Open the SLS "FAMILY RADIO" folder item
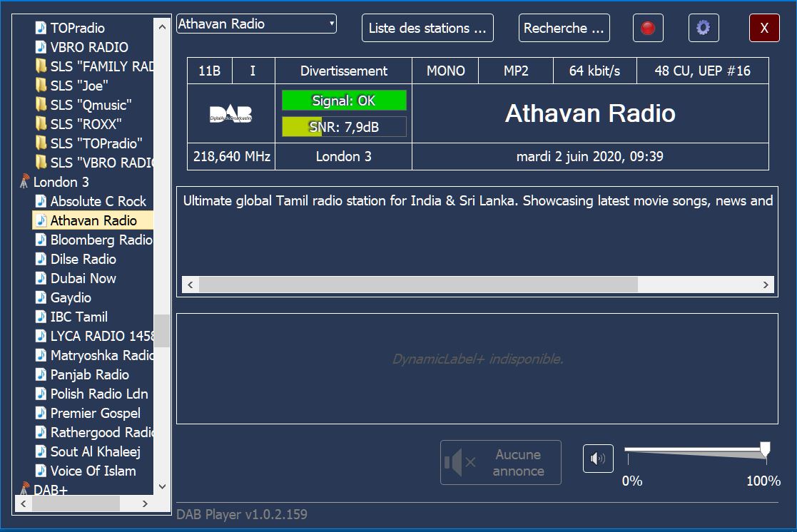 tap(101, 66)
